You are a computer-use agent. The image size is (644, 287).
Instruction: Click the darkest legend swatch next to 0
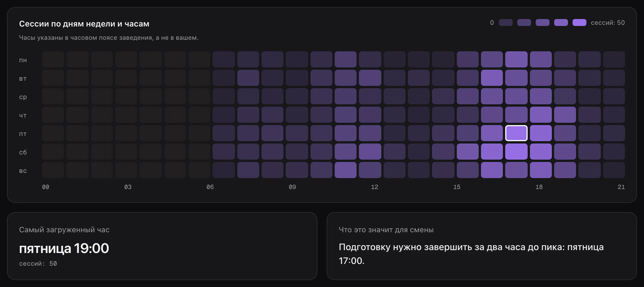pyautogui.click(x=506, y=22)
